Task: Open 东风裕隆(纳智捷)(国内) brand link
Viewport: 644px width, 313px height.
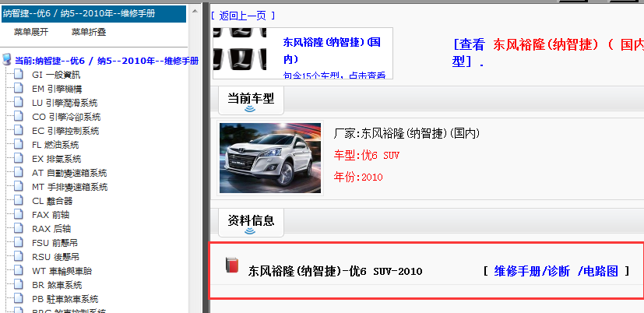Action: click(333, 51)
